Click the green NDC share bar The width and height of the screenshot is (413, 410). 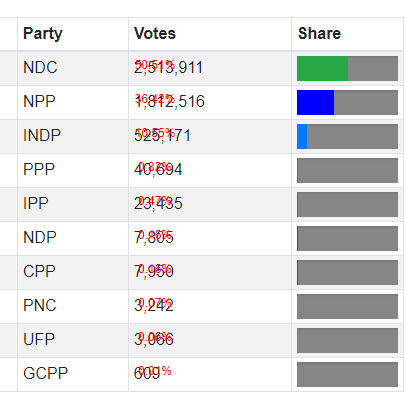click(322, 68)
